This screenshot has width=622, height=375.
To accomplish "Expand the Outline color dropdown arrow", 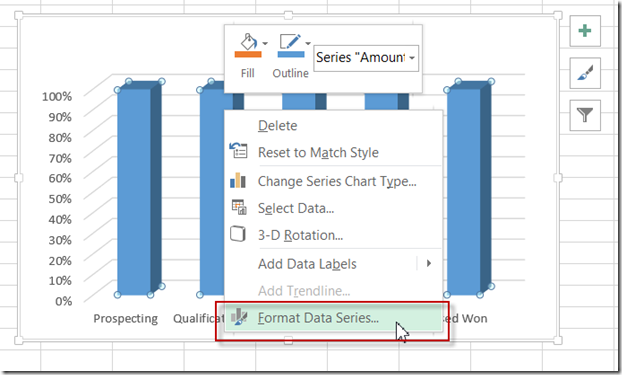I will (308, 43).
